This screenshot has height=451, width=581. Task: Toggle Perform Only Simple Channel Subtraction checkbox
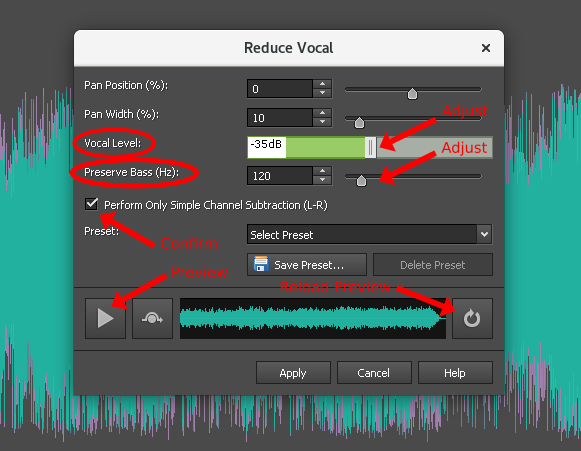[x=91, y=204]
